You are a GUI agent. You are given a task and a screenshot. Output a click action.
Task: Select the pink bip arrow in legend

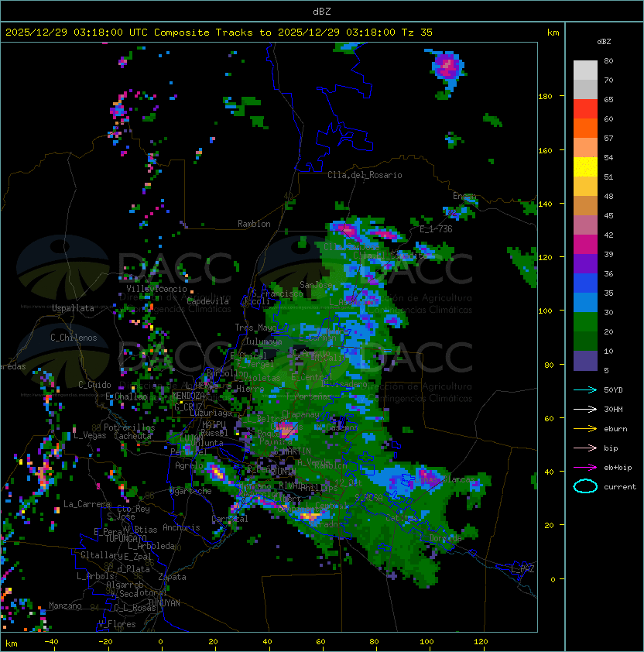click(585, 448)
